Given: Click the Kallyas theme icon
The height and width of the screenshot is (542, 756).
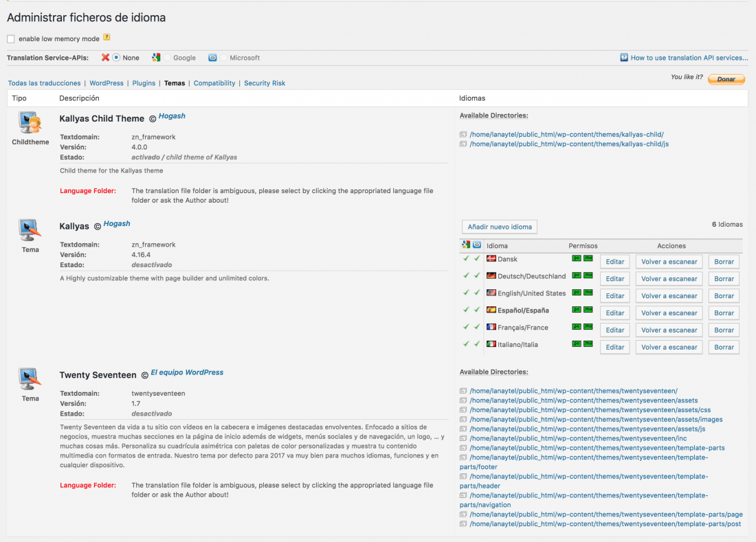Looking at the screenshot, I should coord(30,230).
